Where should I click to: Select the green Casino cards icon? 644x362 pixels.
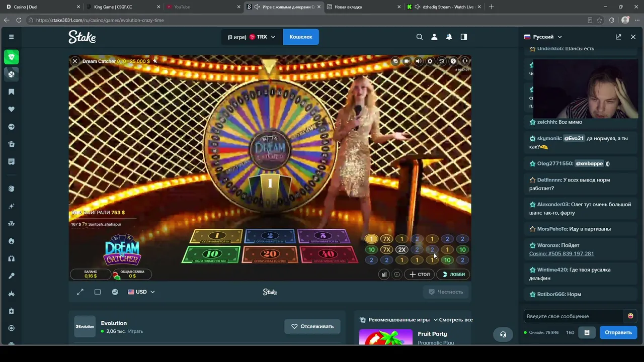(12, 57)
